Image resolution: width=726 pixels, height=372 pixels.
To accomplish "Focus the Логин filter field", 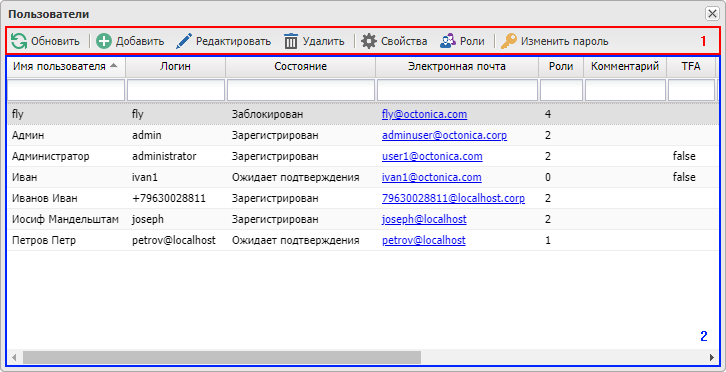I will click(x=175, y=90).
